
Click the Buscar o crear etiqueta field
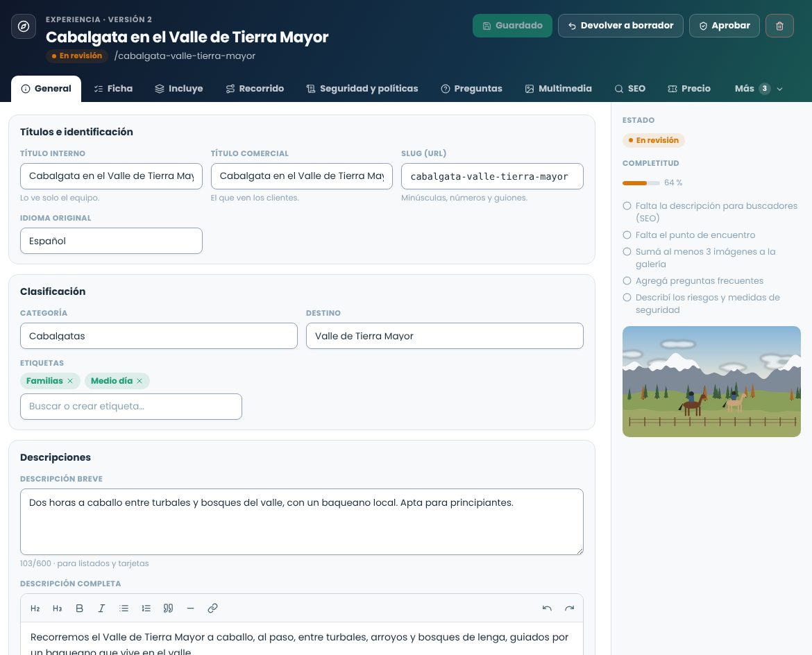pos(131,407)
